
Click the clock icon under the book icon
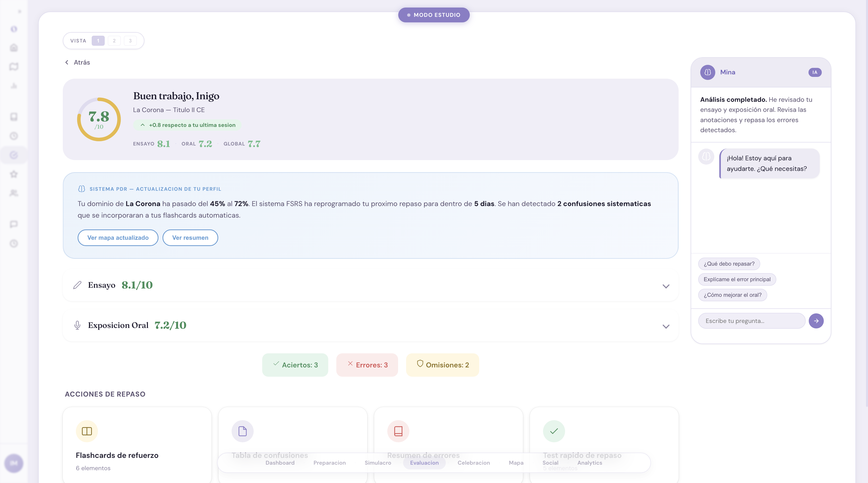pyautogui.click(x=14, y=136)
